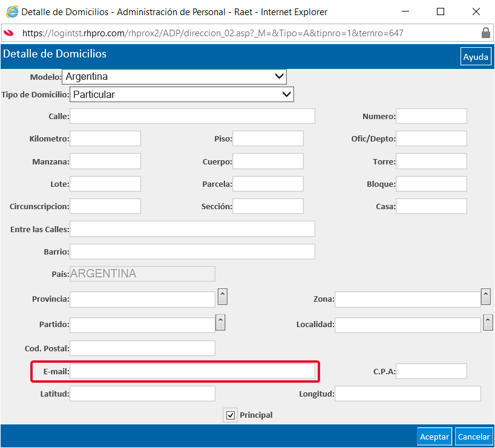Focus the Torre input field
This screenshot has height=448, width=495.
431,161
